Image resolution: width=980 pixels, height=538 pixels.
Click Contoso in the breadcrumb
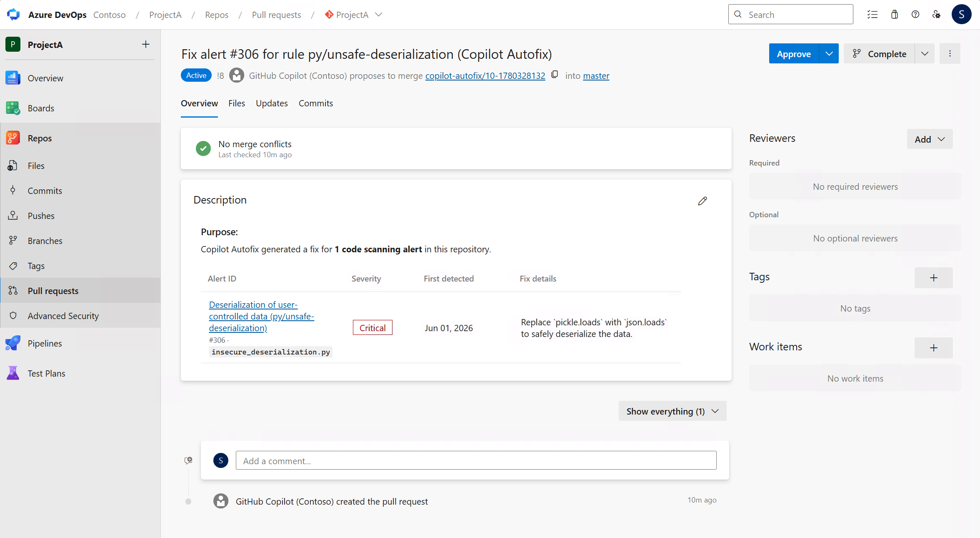(110, 15)
